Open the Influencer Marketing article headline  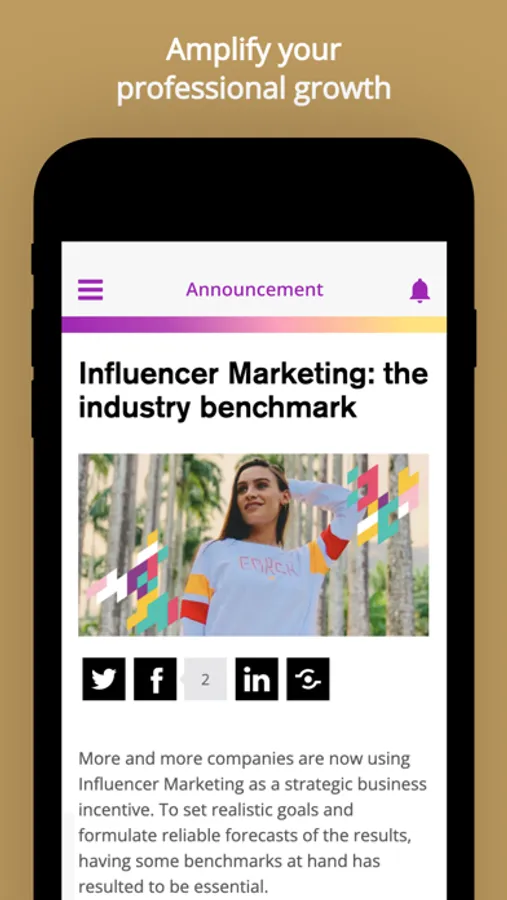point(253,390)
